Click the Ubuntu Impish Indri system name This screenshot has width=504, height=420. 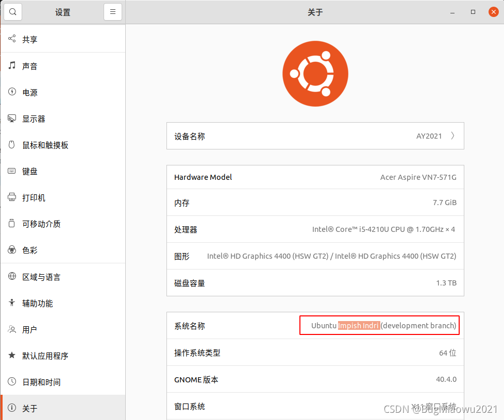click(383, 326)
